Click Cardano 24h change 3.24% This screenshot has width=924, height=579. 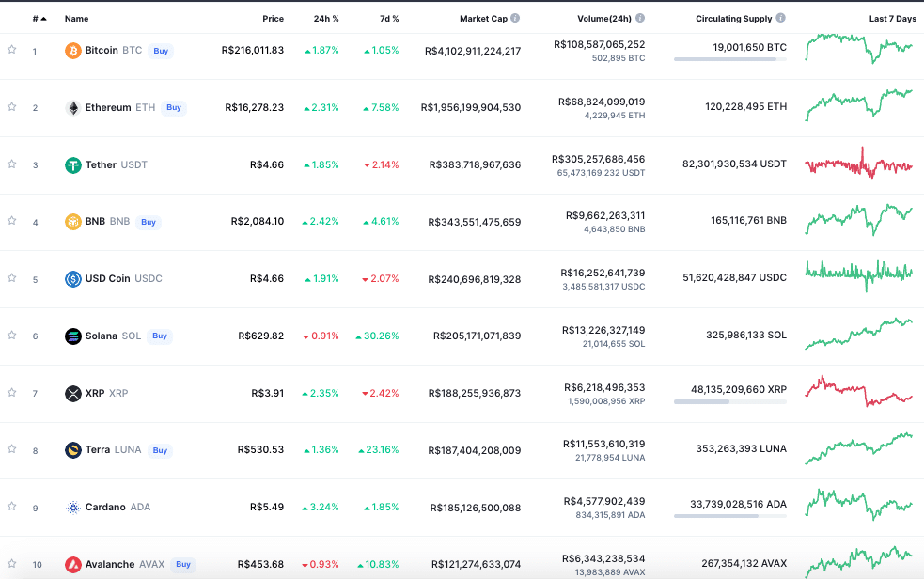point(321,508)
